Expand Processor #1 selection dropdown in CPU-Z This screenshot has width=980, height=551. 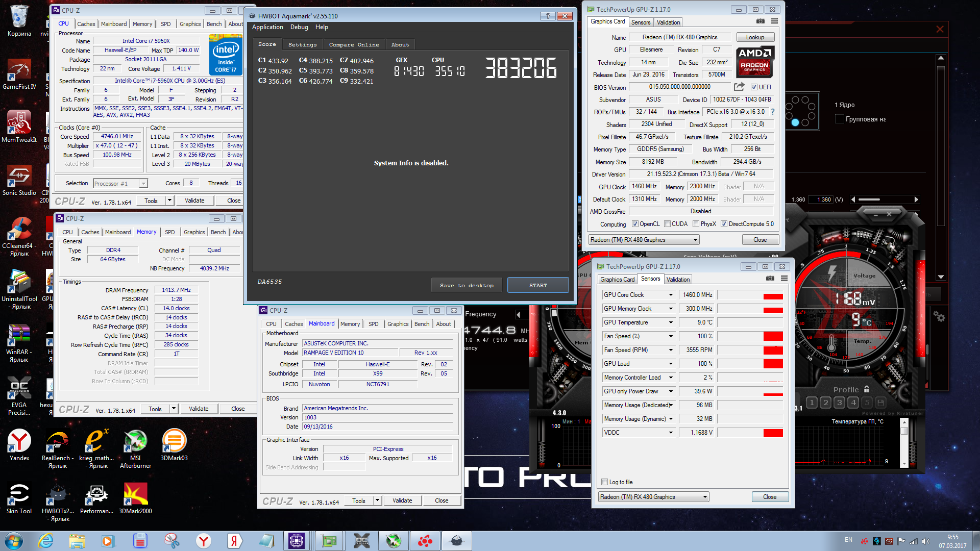[143, 184]
